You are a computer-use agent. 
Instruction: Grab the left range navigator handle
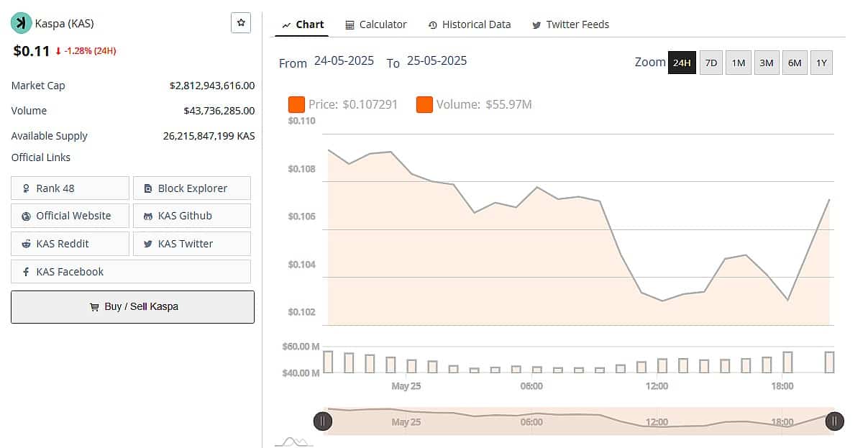pyautogui.click(x=323, y=421)
